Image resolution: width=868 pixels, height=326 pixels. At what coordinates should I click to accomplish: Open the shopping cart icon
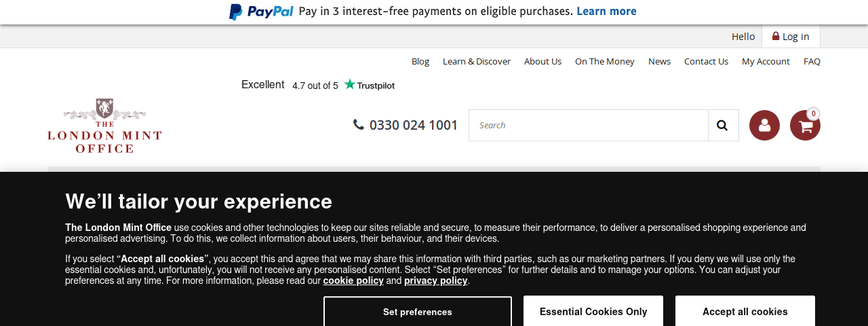(805, 125)
